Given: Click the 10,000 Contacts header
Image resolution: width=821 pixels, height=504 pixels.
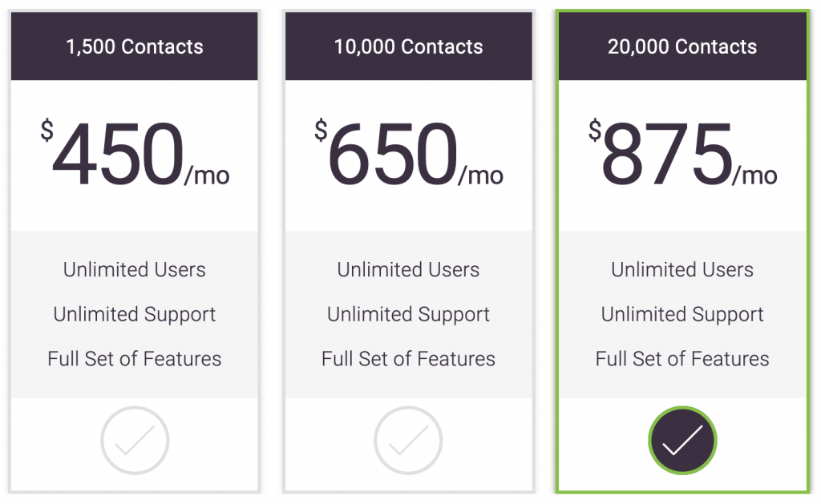Looking at the screenshot, I should click(408, 46).
